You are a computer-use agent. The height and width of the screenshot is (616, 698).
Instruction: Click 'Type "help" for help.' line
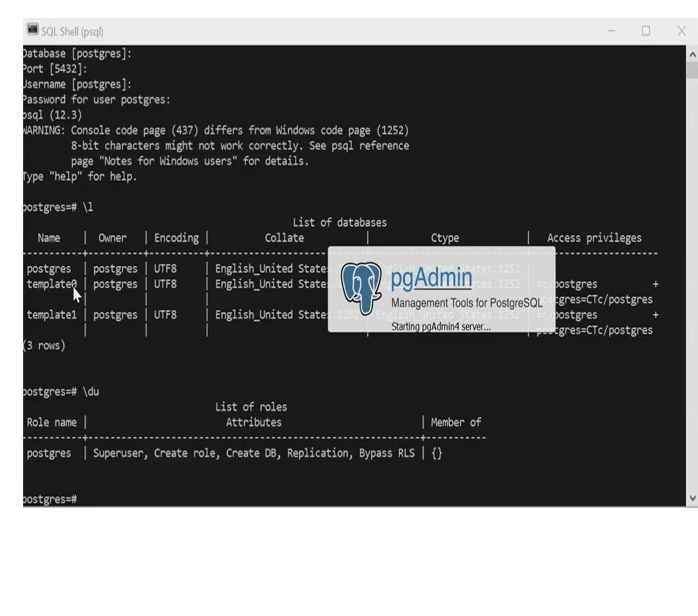(x=80, y=177)
